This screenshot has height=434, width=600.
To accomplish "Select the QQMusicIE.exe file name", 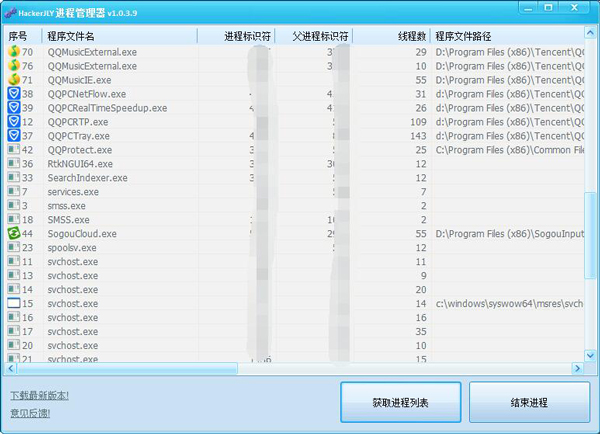I will point(79,80).
